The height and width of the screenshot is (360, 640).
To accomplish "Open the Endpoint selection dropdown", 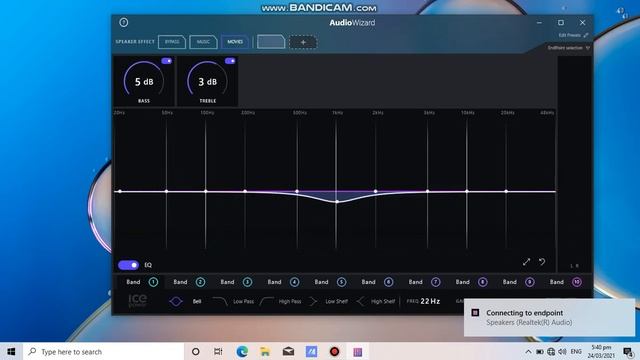I will [x=569, y=48].
